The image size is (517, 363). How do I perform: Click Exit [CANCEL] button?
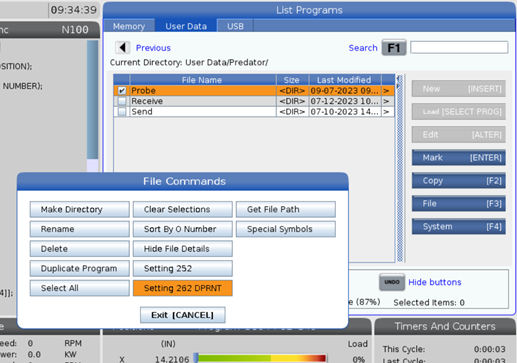(183, 315)
